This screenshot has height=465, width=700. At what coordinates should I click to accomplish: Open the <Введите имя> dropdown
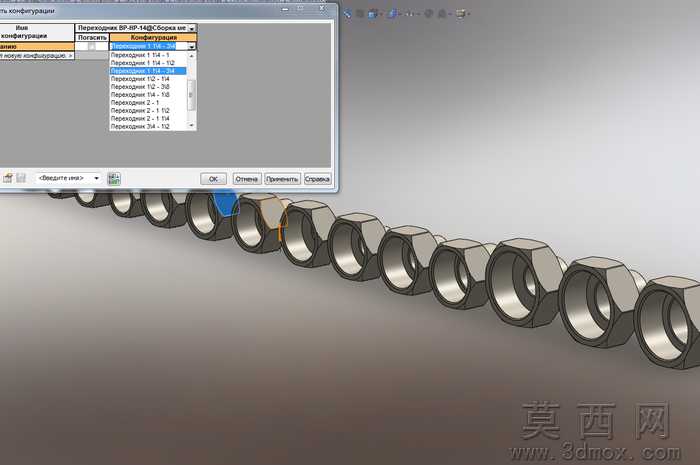tap(96, 178)
